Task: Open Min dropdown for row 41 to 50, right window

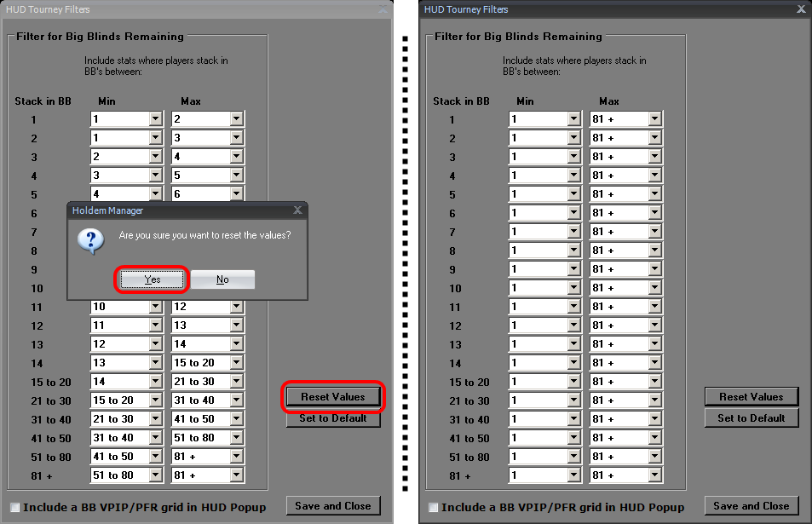Action: (573, 438)
